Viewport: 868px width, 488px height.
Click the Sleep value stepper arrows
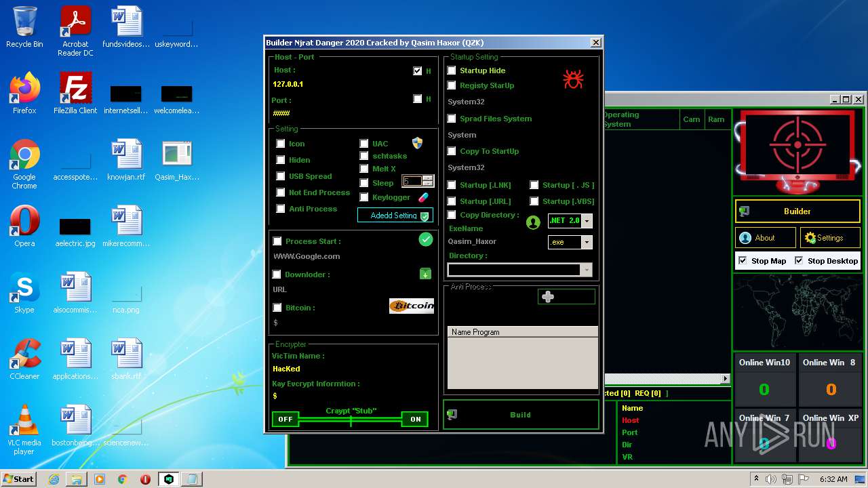427,181
